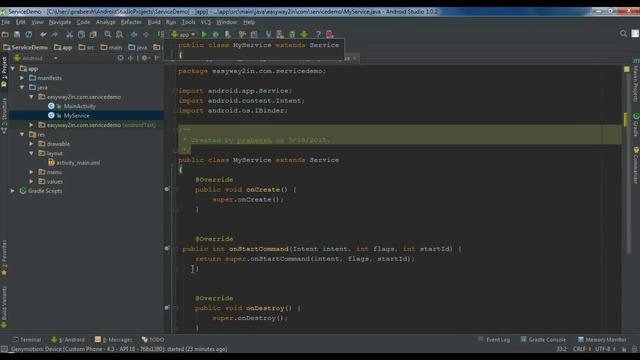
Task: Open the UTF-8 encoding selector
Action: [604, 349]
